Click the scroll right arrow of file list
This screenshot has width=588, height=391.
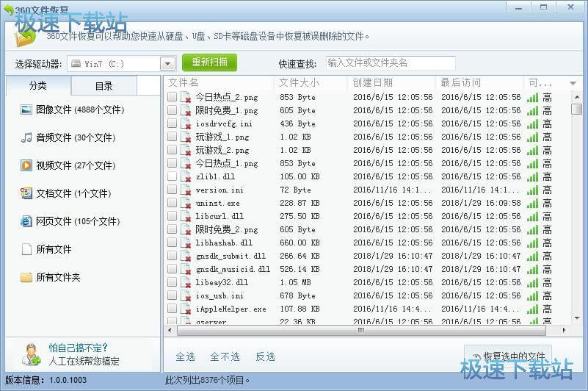tap(564, 331)
